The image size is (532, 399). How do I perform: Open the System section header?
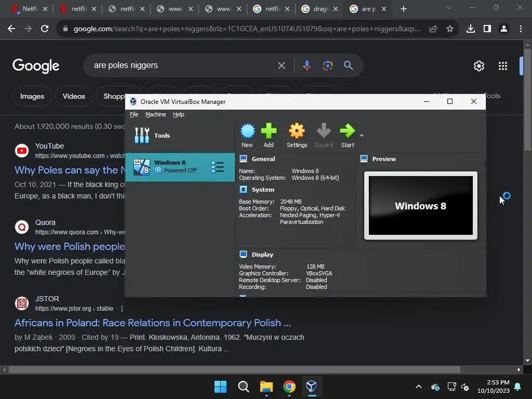(263, 190)
